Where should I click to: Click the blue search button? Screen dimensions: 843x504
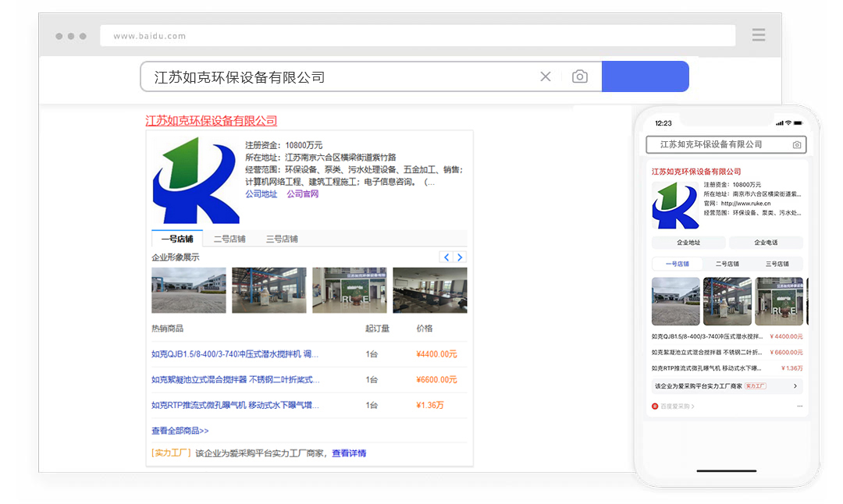pyautogui.click(x=646, y=76)
